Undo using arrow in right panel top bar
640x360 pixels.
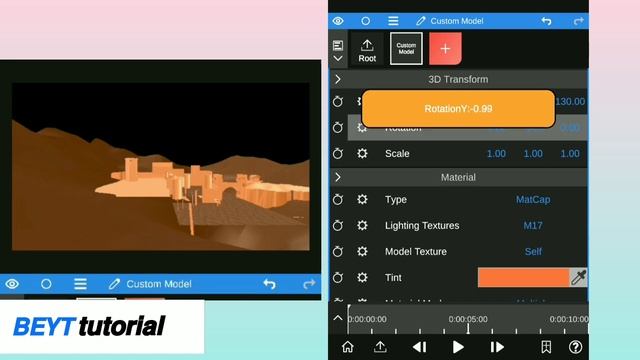[546, 21]
